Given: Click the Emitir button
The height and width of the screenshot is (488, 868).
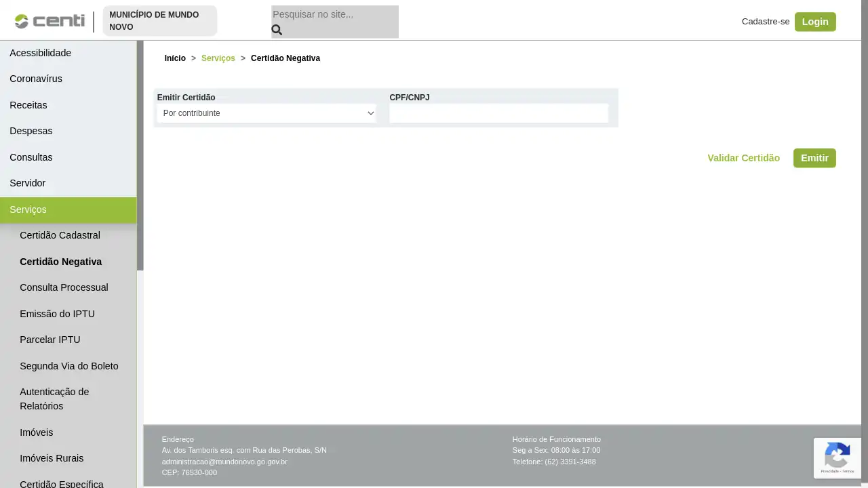Looking at the screenshot, I should (814, 158).
